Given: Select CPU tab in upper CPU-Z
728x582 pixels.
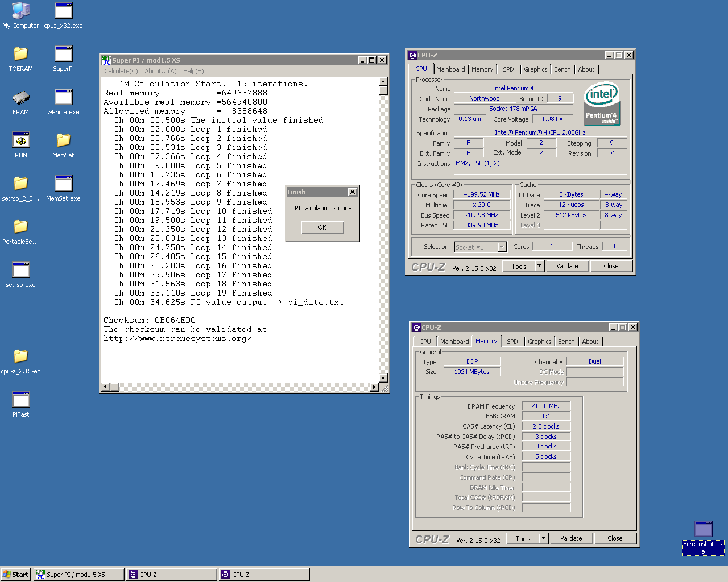Looking at the screenshot, I should (421, 69).
